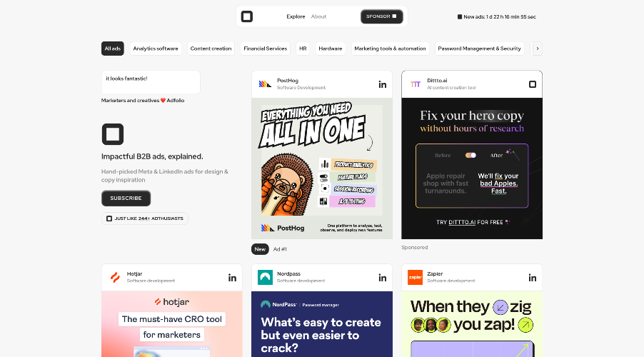The image size is (644, 357).
Task: Open the Zapier 'zig you zap' ad image
Action: tap(472, 324)
